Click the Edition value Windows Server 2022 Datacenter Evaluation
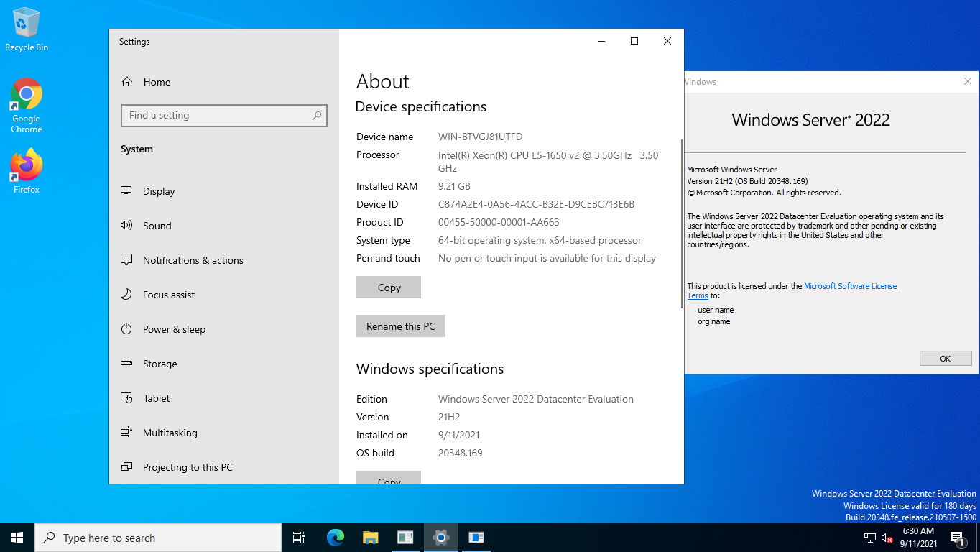 point(536,399)
